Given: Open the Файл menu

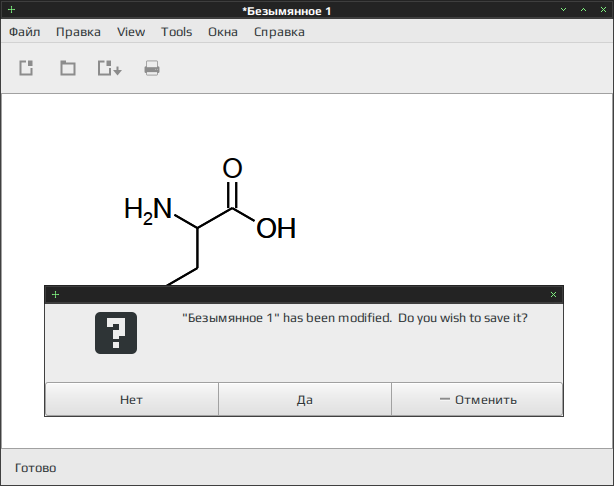Looking at the screenshot, I should click(25, 32).
